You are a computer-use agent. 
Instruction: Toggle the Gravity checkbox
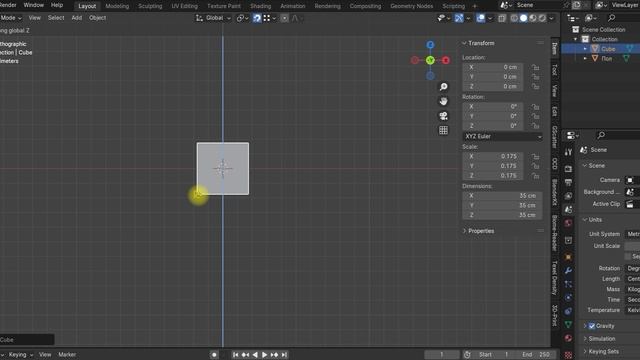tap(592, 326)
